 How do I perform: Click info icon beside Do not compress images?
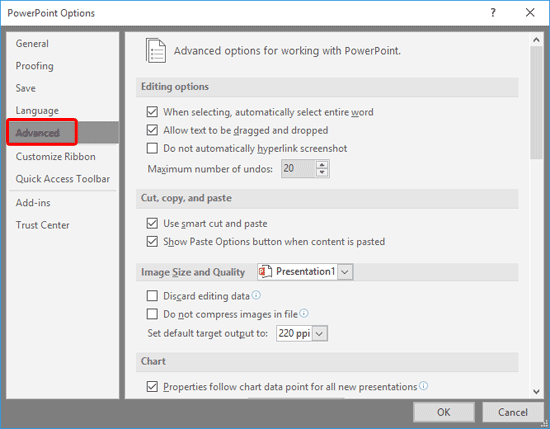tap(304, 313)
